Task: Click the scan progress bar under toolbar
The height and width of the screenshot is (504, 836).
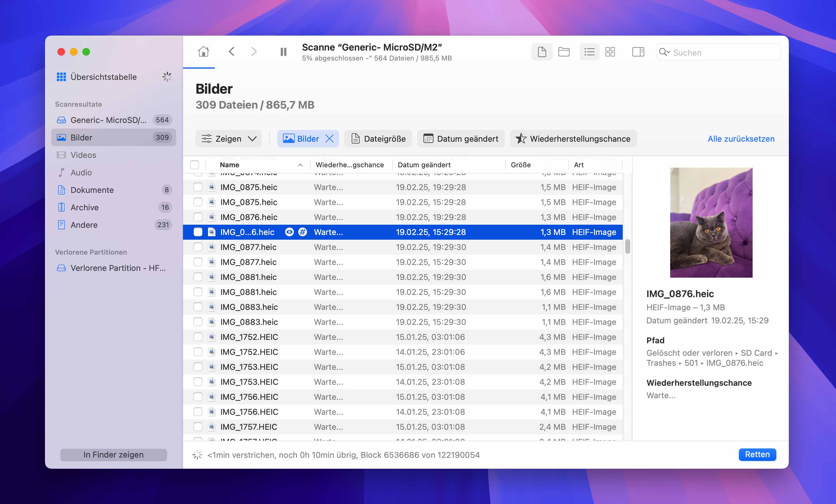Action: (199, 68)
